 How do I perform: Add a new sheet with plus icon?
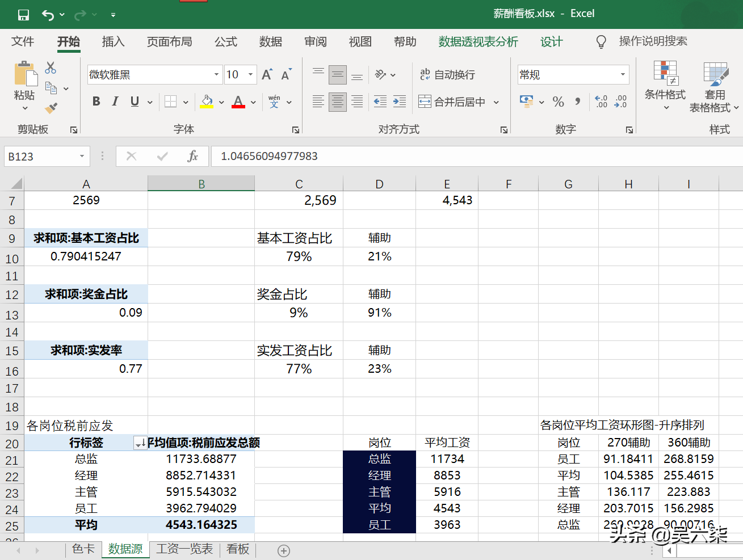point(284,550)
